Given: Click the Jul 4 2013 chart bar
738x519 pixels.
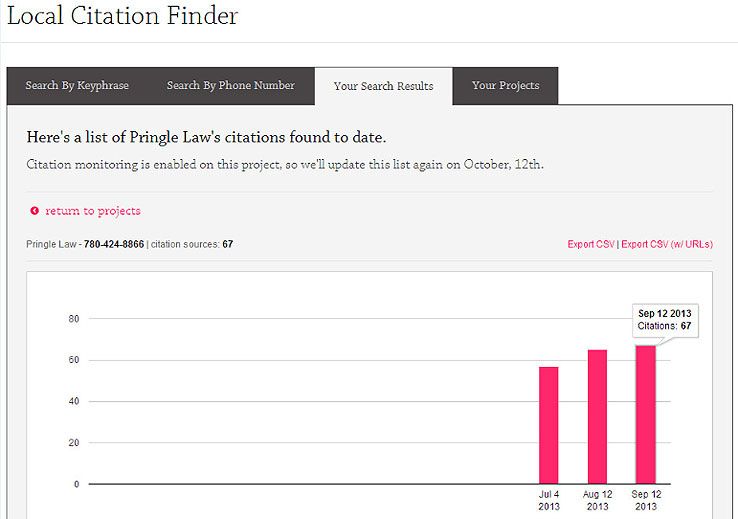Looking at the screenshot, I should click(x=548, y=425).
